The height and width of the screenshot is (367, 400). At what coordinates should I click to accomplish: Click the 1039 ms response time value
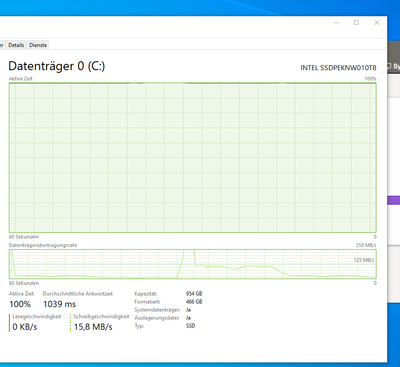(59, 304)
